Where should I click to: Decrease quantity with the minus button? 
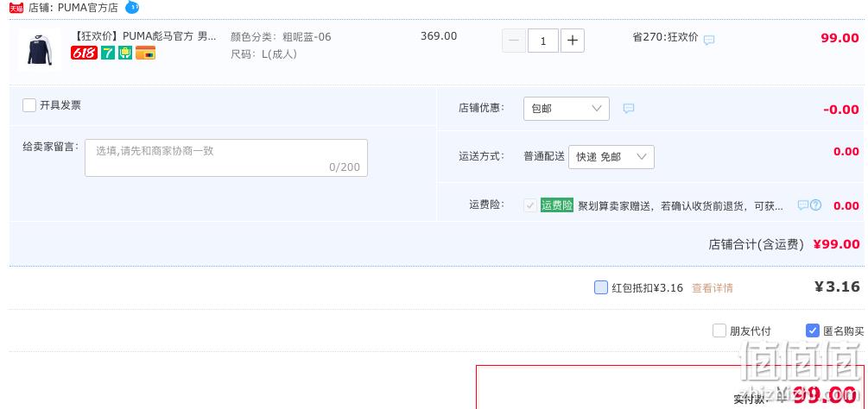point(514,41)
